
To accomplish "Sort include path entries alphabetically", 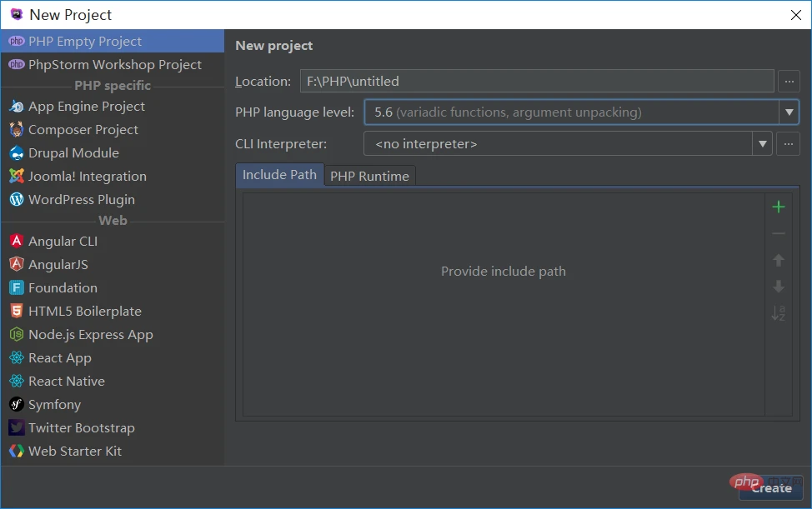I will click(x=778, y=314).
